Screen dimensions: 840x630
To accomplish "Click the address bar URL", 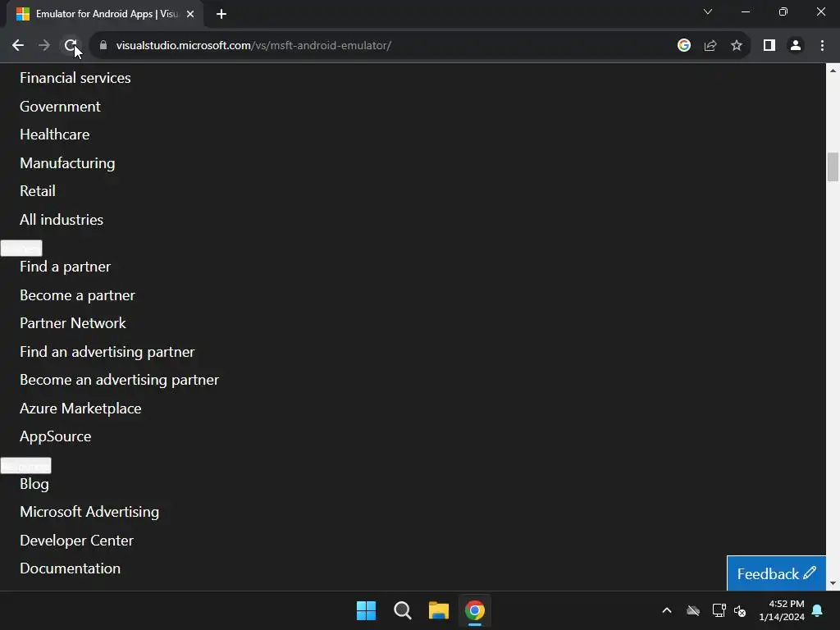I will point(253,46).
